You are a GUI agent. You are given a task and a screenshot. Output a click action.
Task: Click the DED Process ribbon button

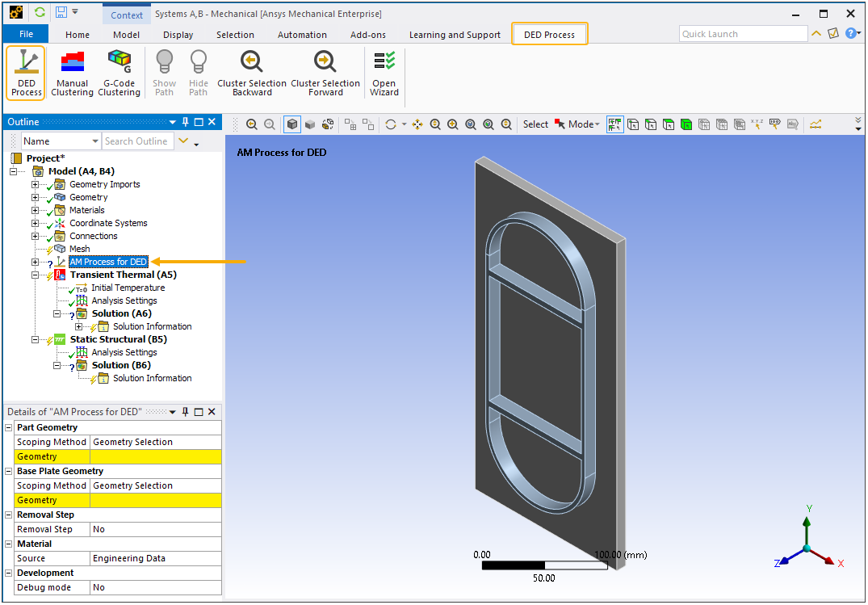coord(26,73)
